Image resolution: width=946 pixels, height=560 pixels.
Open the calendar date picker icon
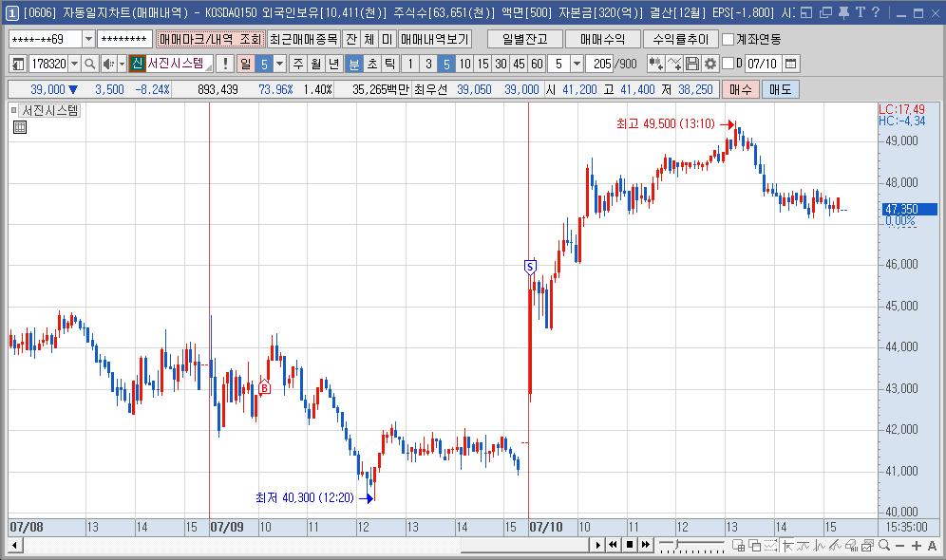791,64
